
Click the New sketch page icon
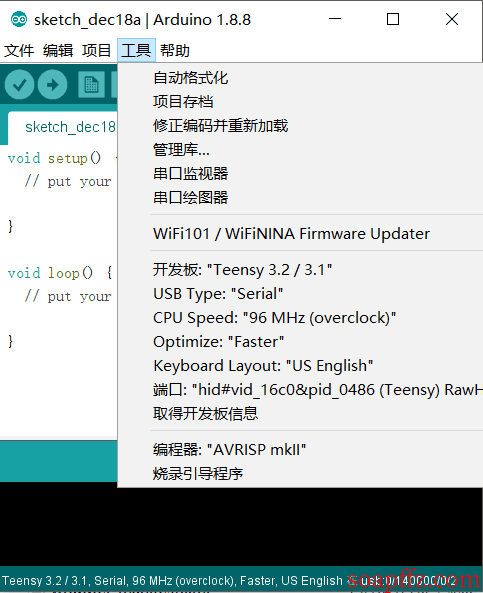(91, 85)
